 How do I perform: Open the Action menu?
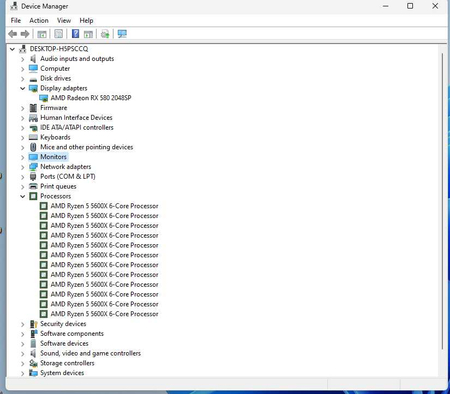point(39,20)
